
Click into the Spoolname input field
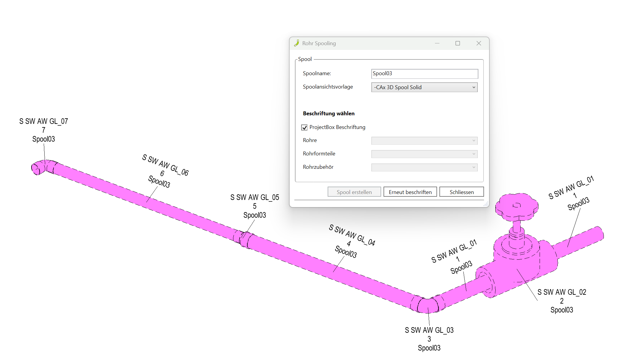pyautogui.click(x=424, y=74)
